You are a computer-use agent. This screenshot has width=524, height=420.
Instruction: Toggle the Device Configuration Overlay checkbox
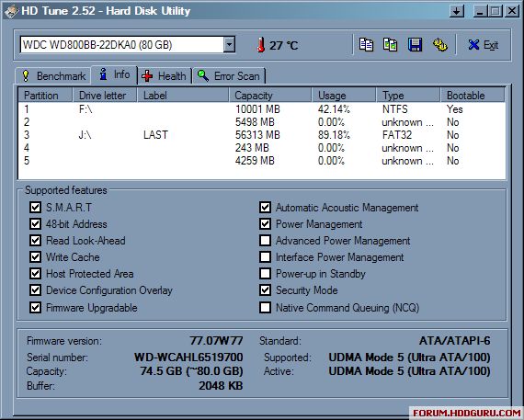[36, 290]
